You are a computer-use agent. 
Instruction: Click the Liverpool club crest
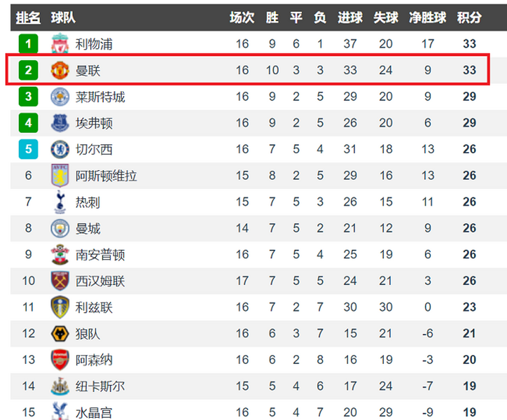(x=60, y=43)
